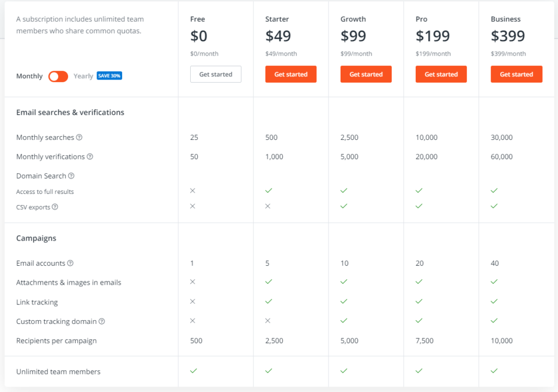The width and height of the screenshot is (558, 392).
Task: Click Get started for Free plan
Action: pos(216,74)
